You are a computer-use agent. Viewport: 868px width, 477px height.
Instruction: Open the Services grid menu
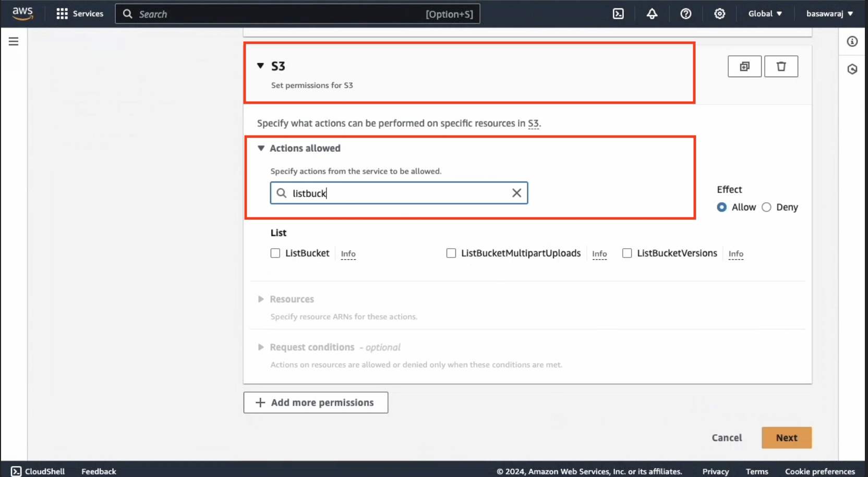pyautogui.click(x=62, y=14)
